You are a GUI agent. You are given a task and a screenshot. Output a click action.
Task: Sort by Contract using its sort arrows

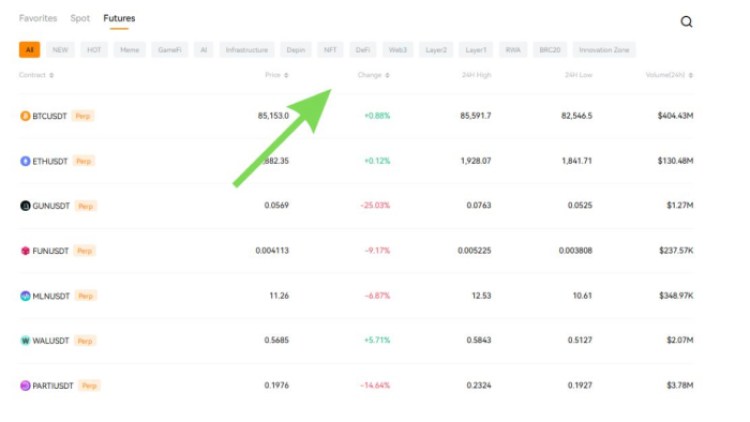tap(52, 75)
